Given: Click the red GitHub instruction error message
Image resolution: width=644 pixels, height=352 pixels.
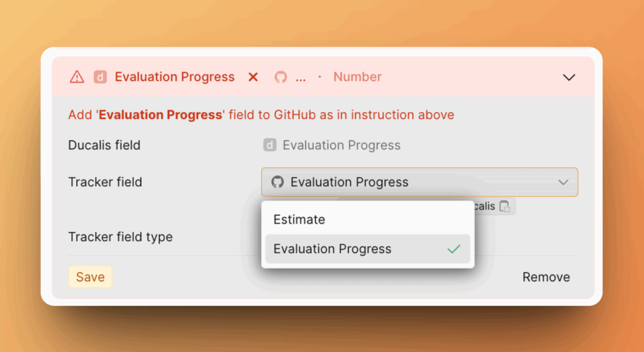Looking at the screenshot, I should (x=261, y=115).
